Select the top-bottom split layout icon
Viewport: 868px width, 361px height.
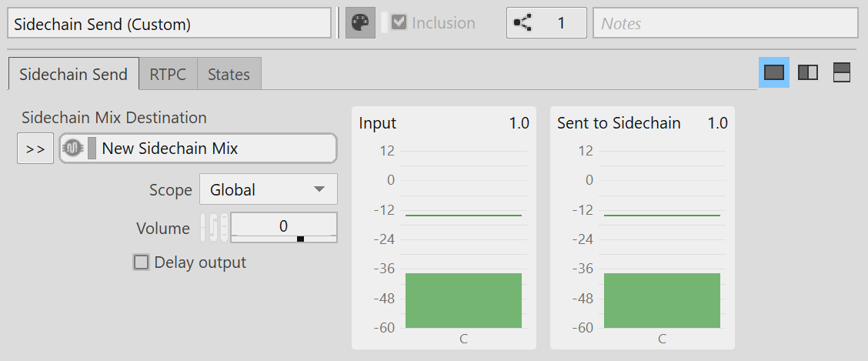[x=842, y=73]
